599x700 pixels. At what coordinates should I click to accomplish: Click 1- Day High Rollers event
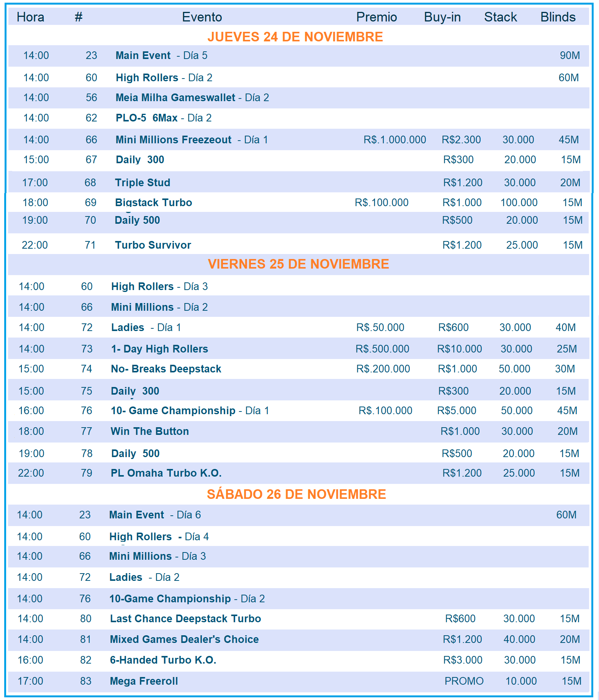(x=159, y=349)
